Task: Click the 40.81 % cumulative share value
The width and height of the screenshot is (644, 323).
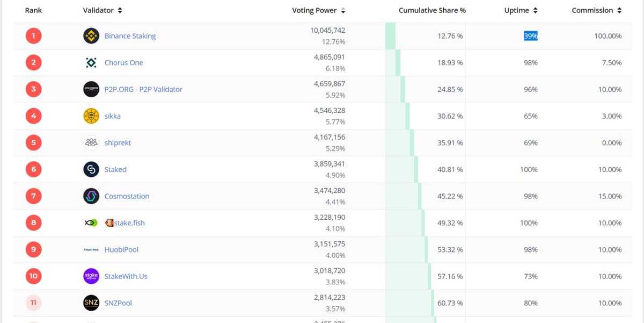Action: pos(450,169)
